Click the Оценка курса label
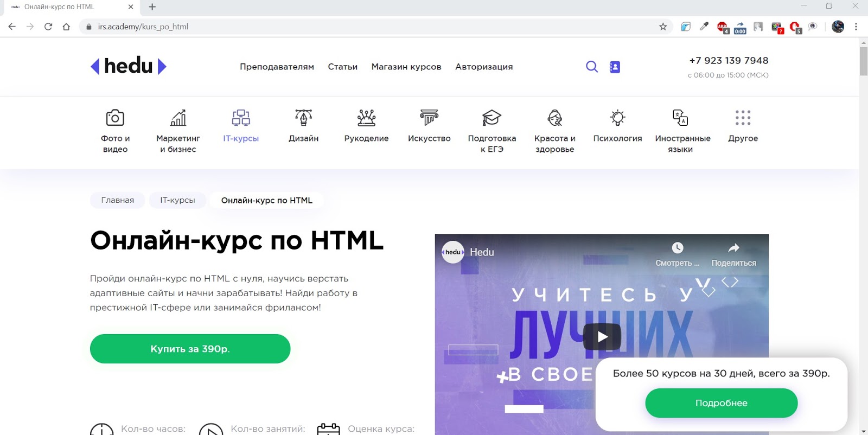 pos(381,428)
